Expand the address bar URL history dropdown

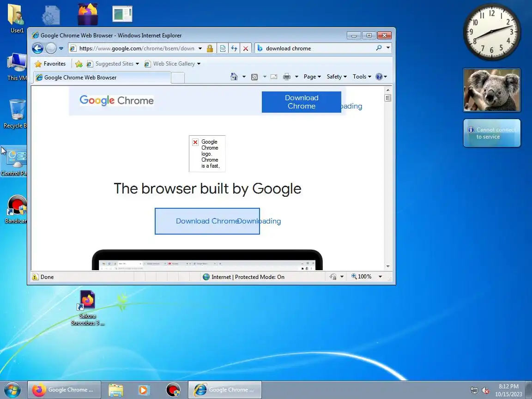tap(200, 48)
